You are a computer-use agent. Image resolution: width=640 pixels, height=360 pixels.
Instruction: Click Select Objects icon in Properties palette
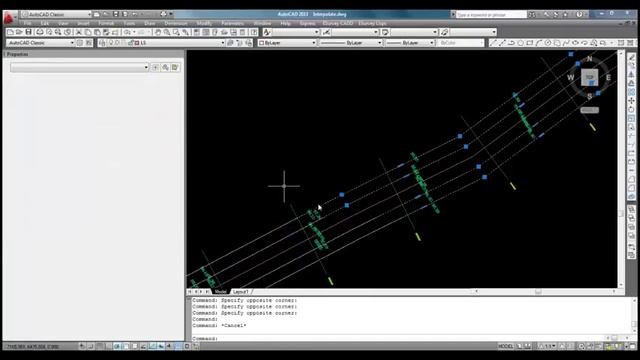coord(165,67)
